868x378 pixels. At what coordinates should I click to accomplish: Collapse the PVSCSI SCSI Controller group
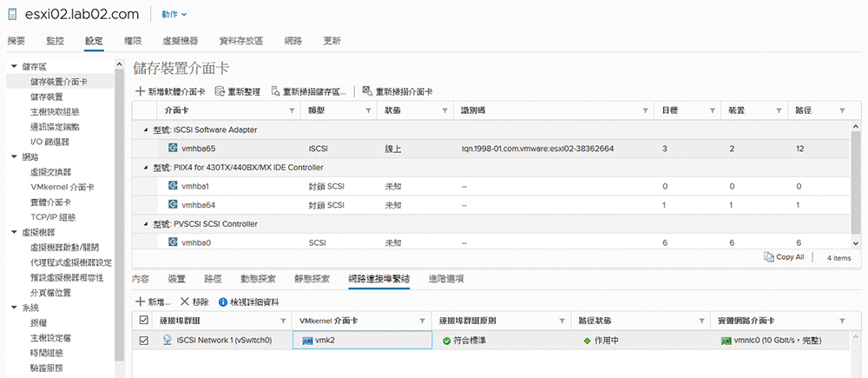tap(146, 224)
